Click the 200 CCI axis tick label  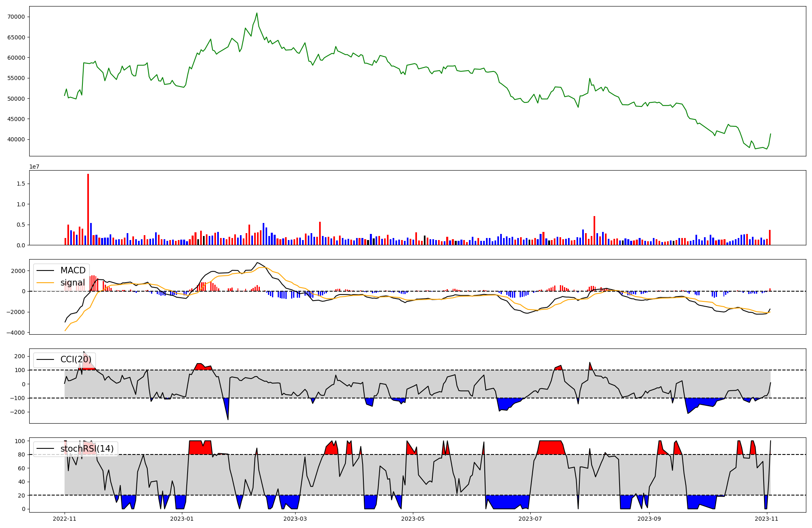pyautogui.click(x=19, y=356)
